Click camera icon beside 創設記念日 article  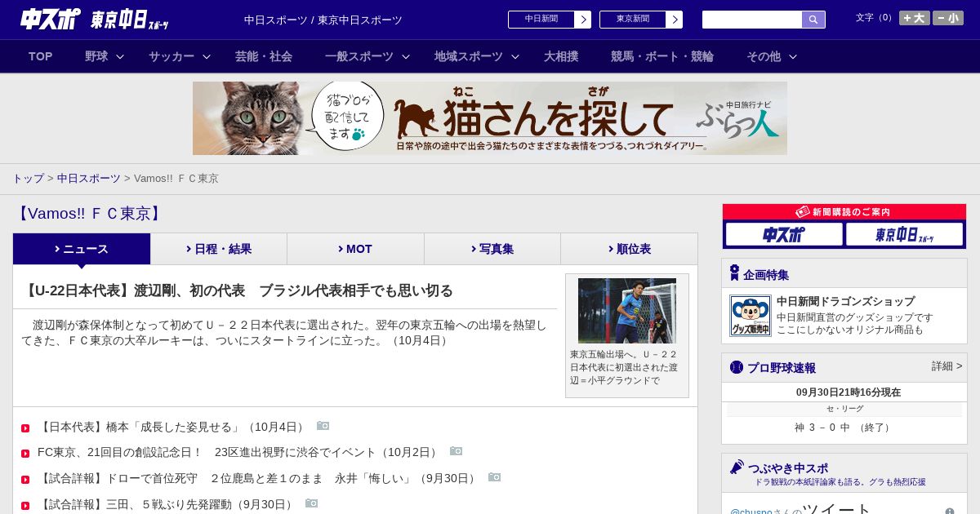(x=457, y=451)
